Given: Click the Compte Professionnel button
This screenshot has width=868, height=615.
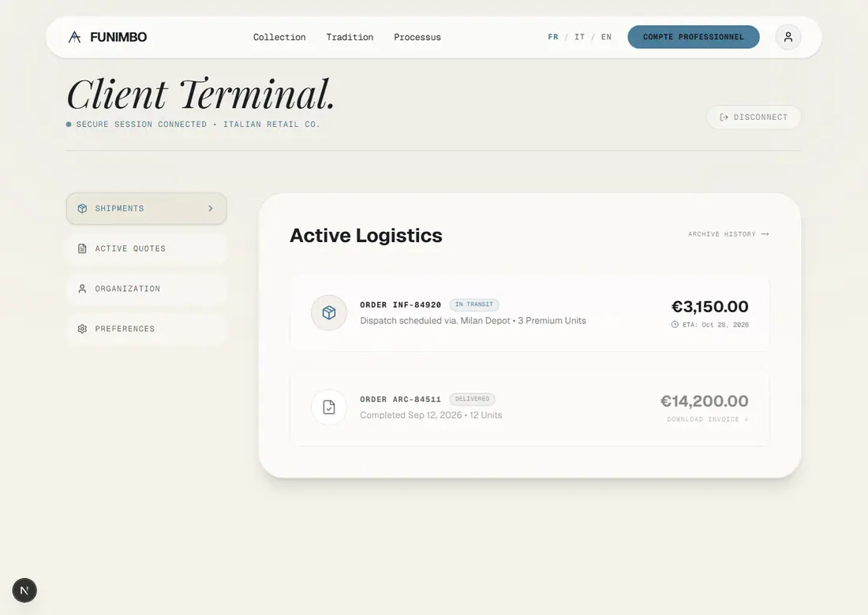Looking at the screenshot, I should click(x=694, y=37).
